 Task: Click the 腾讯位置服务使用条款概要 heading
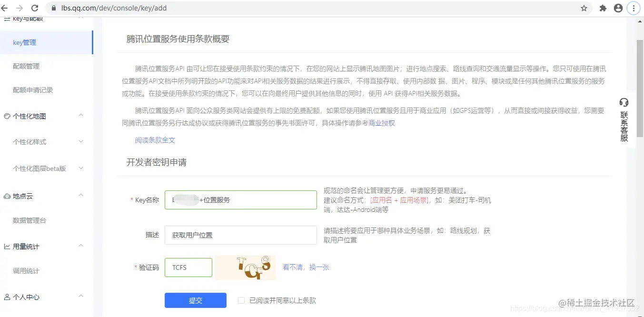point(178,39)
